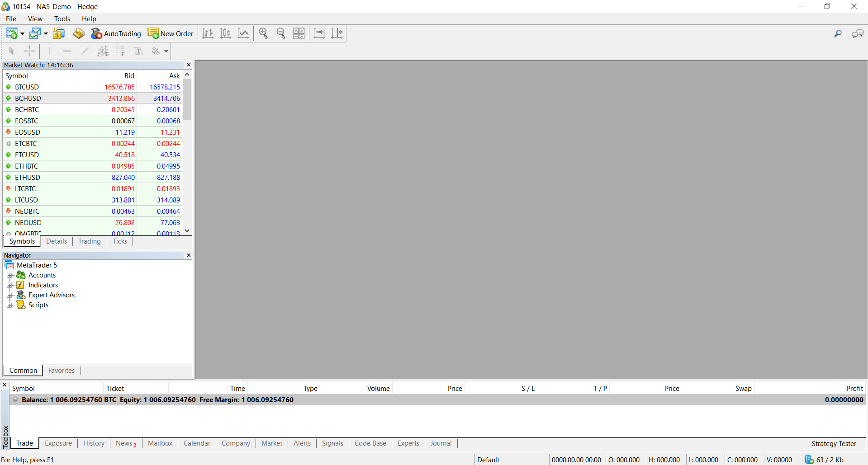Switch to Candlestick chart view
The width and height of the screenshot is (868, 465).
(x=226, y=33)
